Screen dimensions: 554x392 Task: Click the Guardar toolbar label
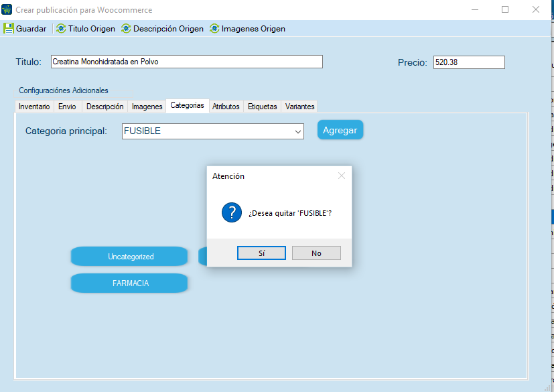click(31, 29)
